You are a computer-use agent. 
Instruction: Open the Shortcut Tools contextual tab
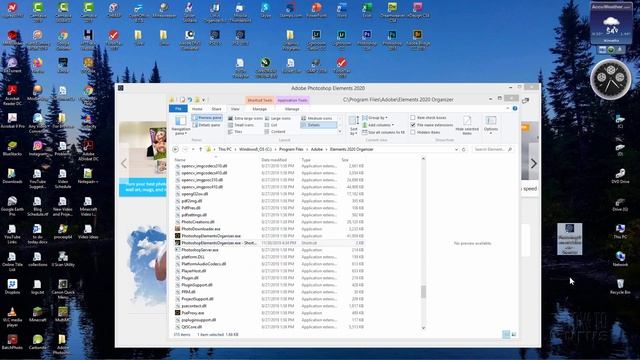(260, 100)
